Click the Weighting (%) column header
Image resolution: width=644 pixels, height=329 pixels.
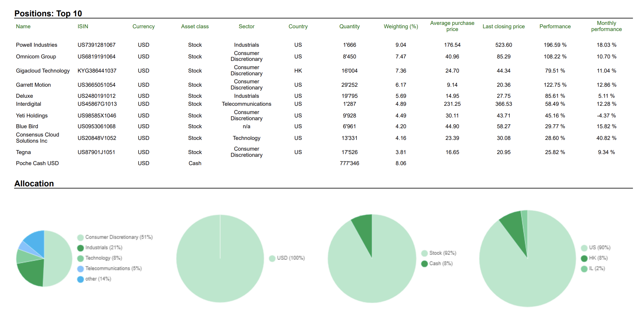pyautogui.click(x=400, y=26)
